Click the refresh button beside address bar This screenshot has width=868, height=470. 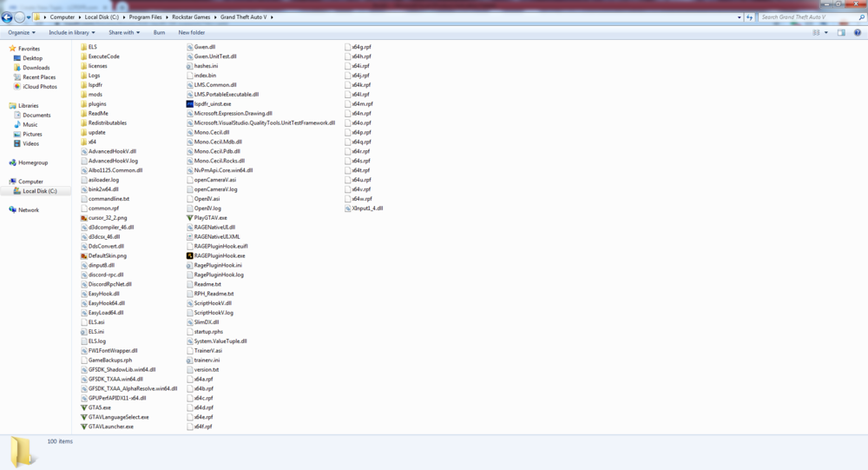(x=750, y=17)
